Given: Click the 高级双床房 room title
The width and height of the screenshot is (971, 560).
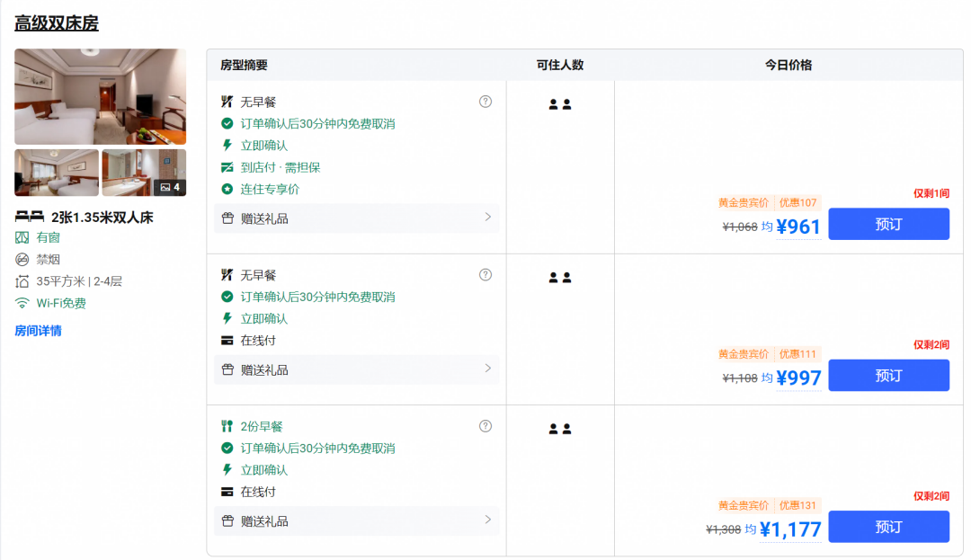Looking at the screenshot, I should pyautogui.click(x=57, y=23).
